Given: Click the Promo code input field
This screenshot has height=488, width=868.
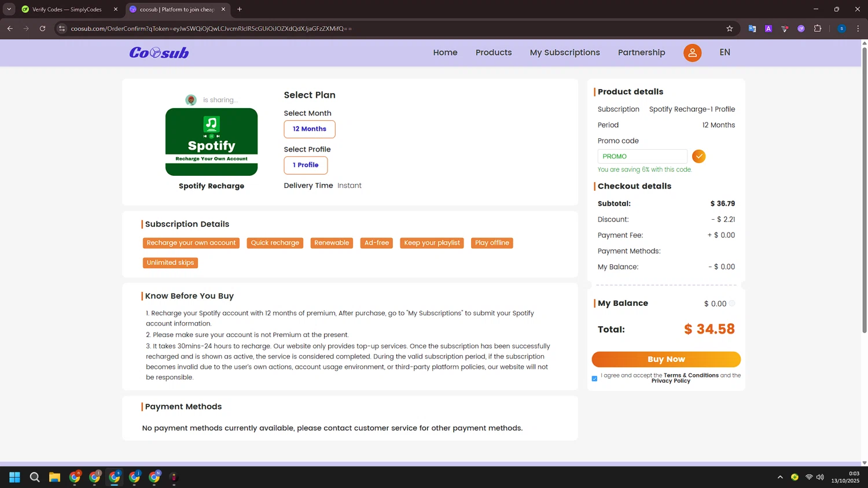Looking at the screenshot, I should [x=642, y=156].
